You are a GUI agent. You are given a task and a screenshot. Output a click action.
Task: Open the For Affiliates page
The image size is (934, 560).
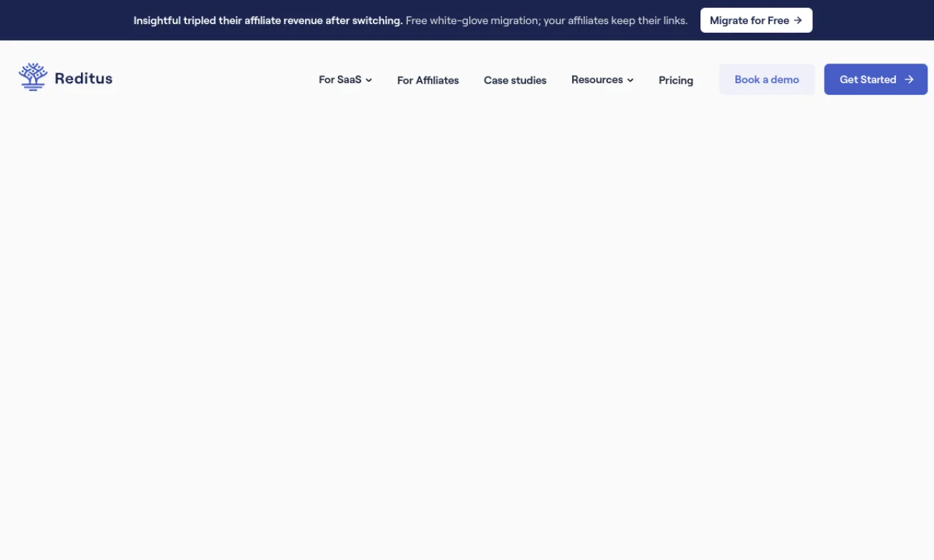[x=428, y=80]
